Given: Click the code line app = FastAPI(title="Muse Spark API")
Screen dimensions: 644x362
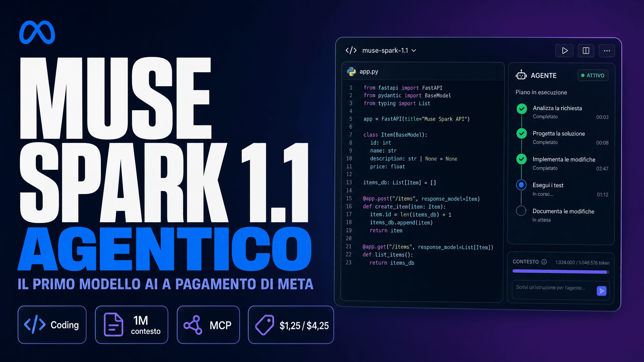Looking at the screenshot, I should (x=416, y=119).
